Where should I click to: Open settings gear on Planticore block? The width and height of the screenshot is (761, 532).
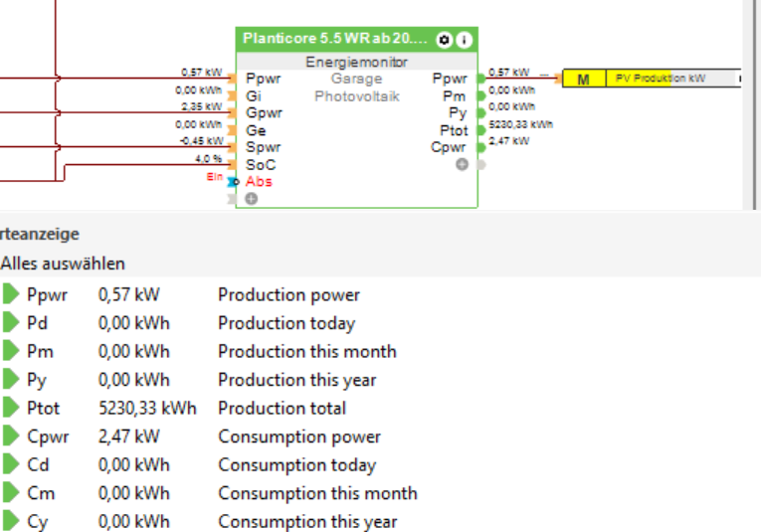(444, 40)
